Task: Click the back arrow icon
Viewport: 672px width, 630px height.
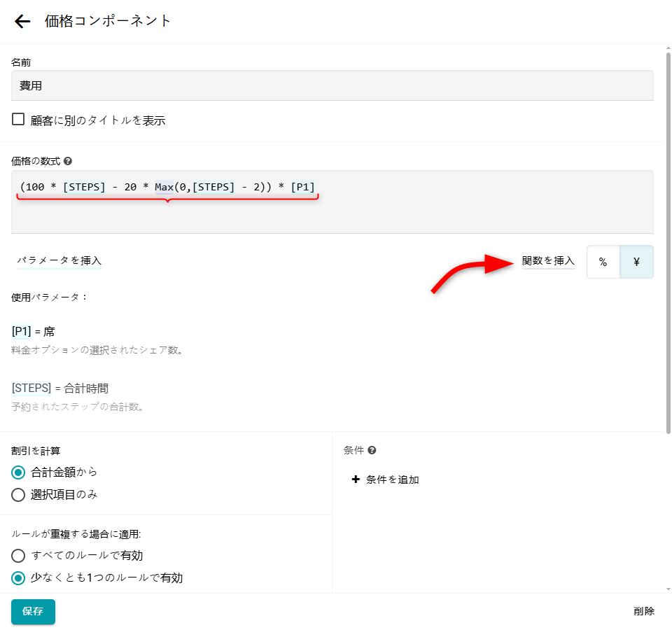Action: point(22,21)
